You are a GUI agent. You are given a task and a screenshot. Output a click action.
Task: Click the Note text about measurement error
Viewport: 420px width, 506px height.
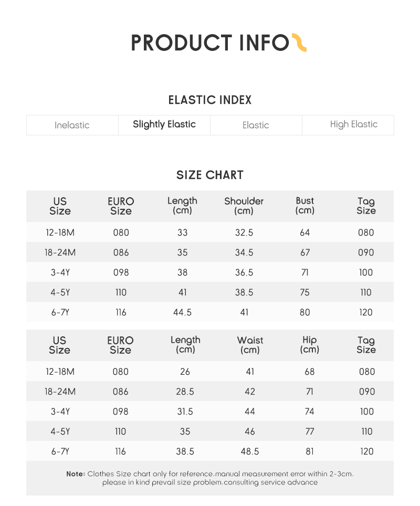[210, 478]
